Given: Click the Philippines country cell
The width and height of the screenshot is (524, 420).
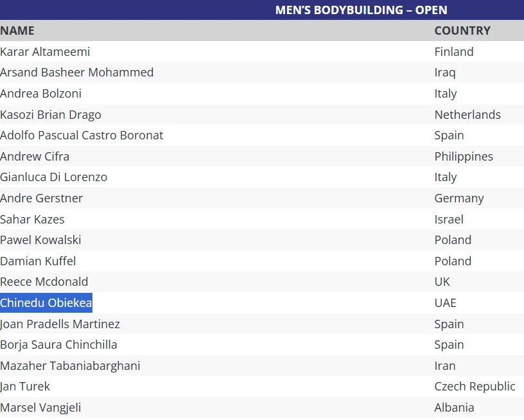Looking at the screenshot, I should point(464,156).
